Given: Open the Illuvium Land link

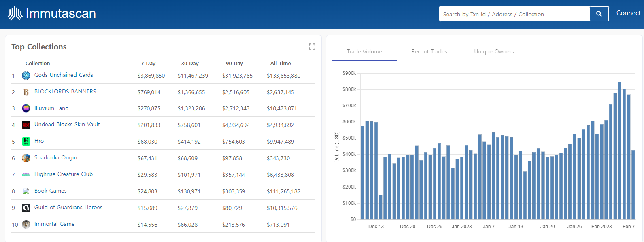Looking at the screenshot, I should pyautogui.click(x=51, y=108).
